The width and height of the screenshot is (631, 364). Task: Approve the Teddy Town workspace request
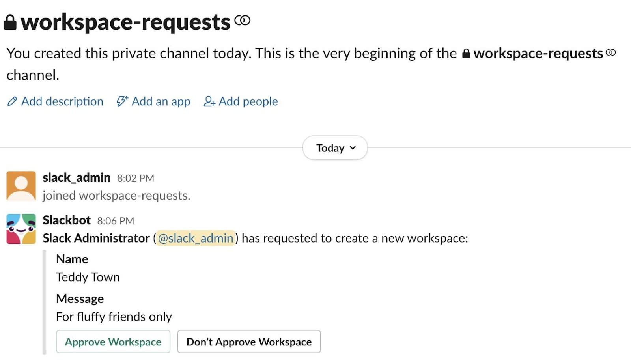click(x=113, y=342)
